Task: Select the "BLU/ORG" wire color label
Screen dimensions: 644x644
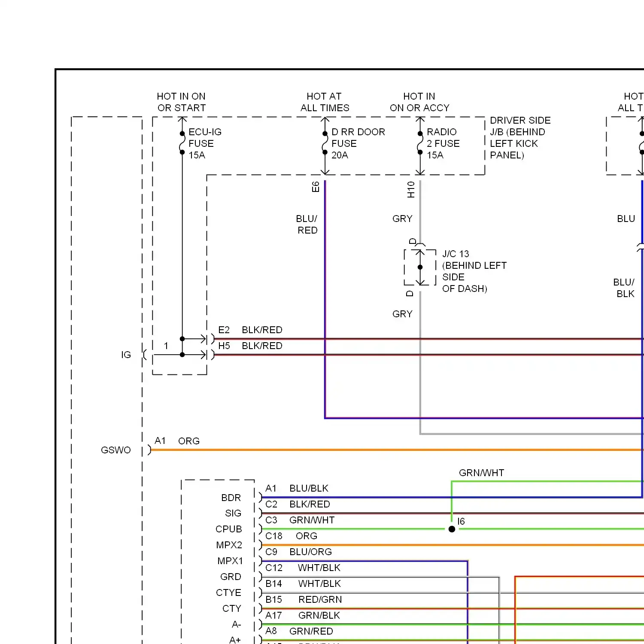Action: [310, 552]
